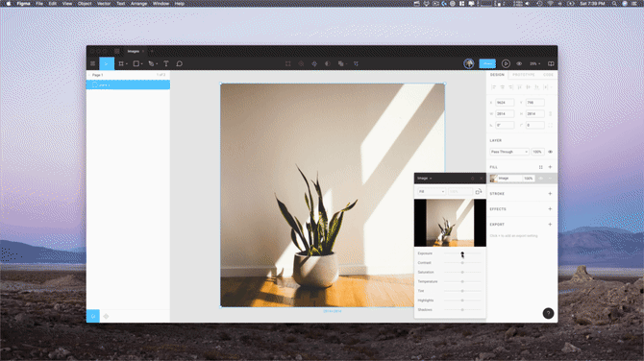Click the Present play button

tap(506, 63)
